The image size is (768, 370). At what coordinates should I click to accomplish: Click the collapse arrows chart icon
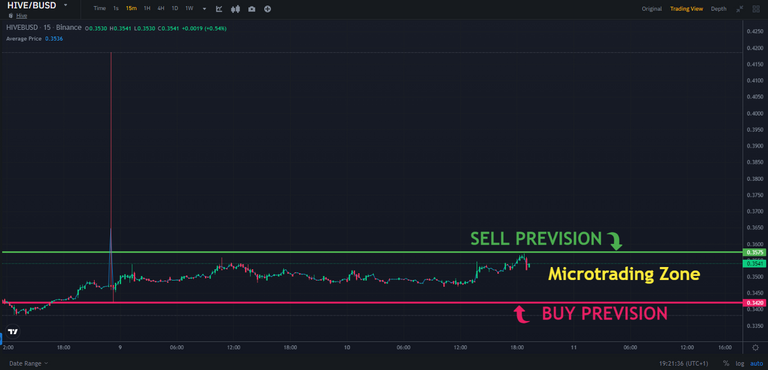[740, 9]
